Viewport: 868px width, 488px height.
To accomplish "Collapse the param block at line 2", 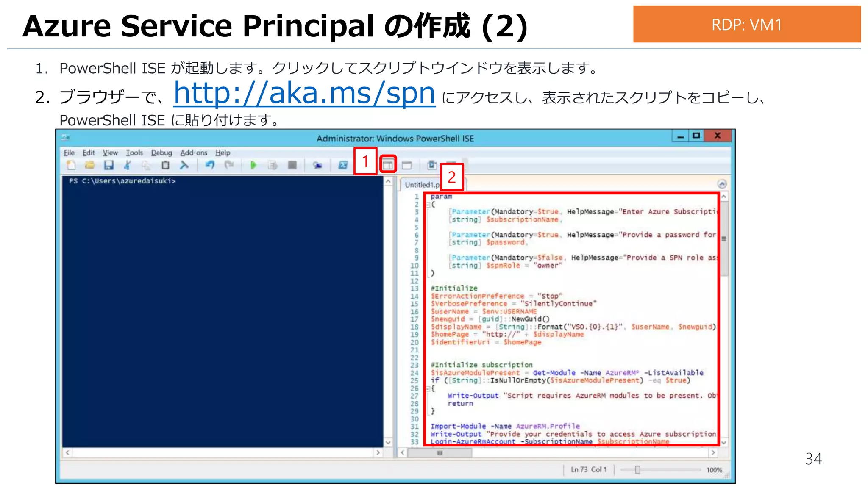I will [x=428, y=205].
